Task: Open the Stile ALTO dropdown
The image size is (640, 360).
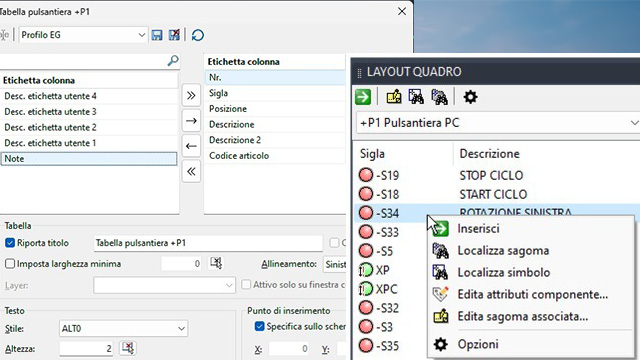Action: coord(123,329)
